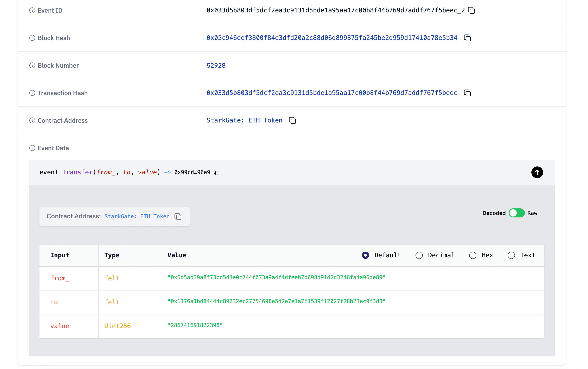Image resolution: width=588 pixels, height=369 pixels.
Task: Copy the Transaction Hash value
Action: point(467,93)
